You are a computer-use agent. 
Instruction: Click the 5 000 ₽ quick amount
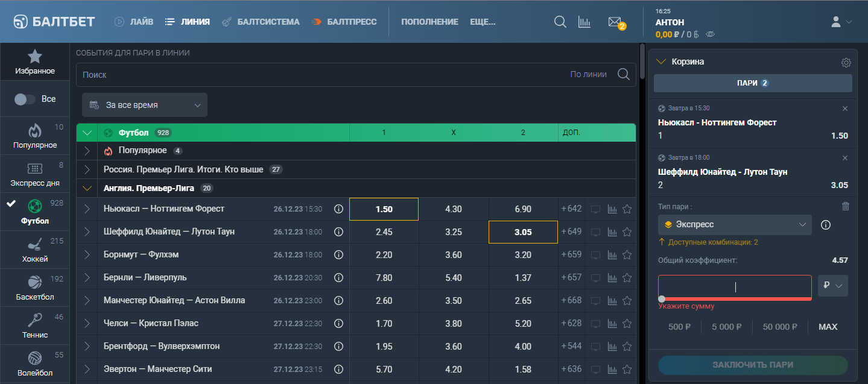(726, 327)
